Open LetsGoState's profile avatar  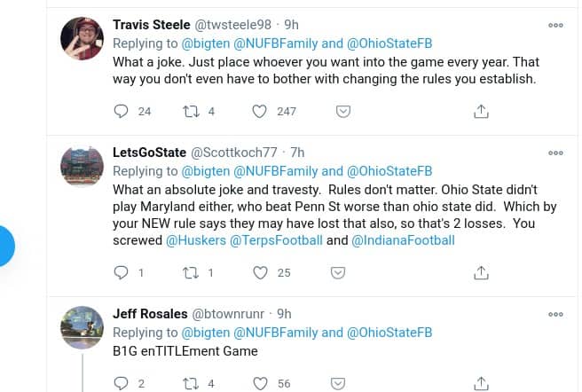tap(82, 167)
